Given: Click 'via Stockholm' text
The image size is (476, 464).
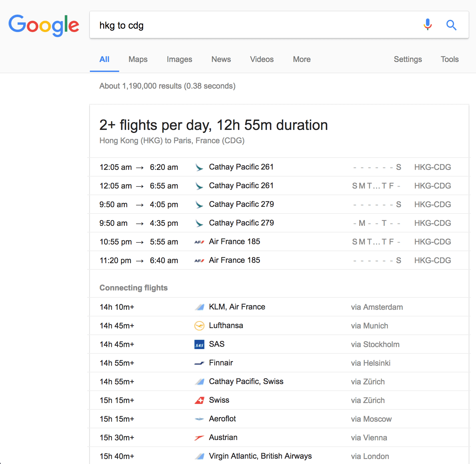Looking at the screenshot, I should pos(375,344).
